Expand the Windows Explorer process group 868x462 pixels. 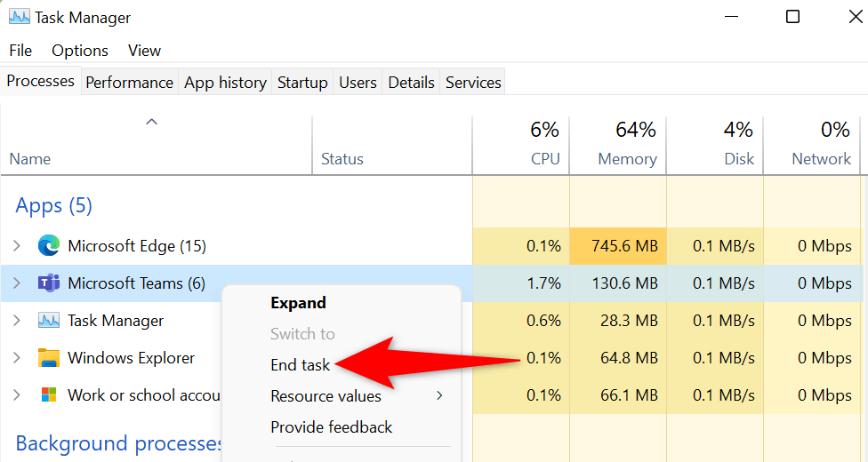pos(17,358)
